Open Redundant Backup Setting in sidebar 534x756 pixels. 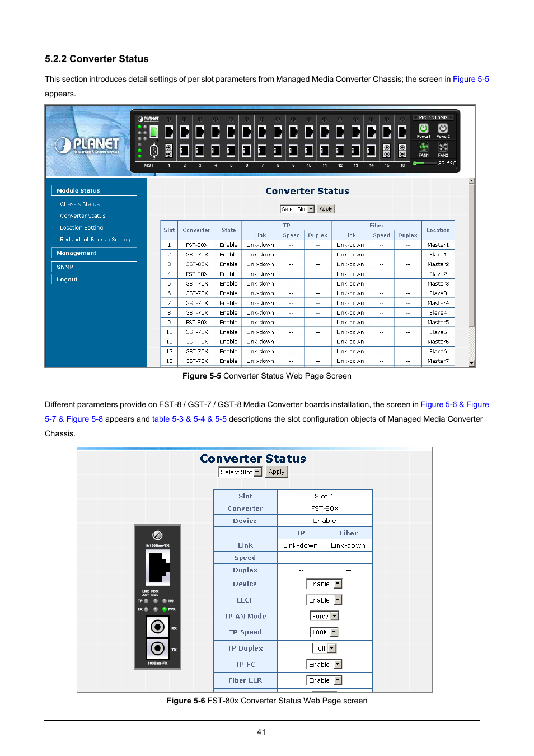pos(95,239)
